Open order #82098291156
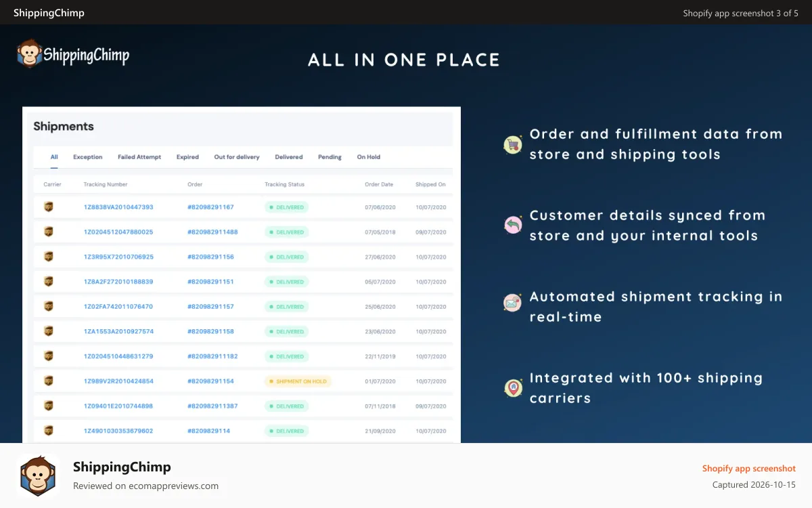Viewport: 812px width, 508px height. point(210,257)
